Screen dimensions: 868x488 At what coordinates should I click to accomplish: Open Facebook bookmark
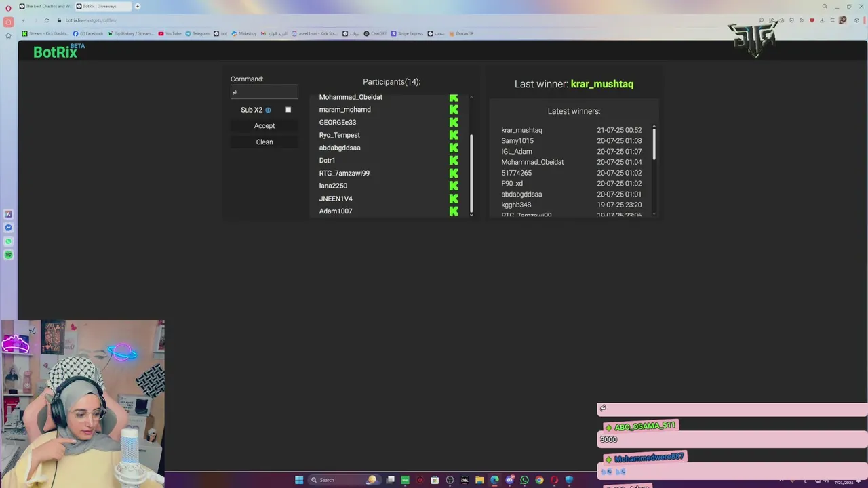pos(88,33)
